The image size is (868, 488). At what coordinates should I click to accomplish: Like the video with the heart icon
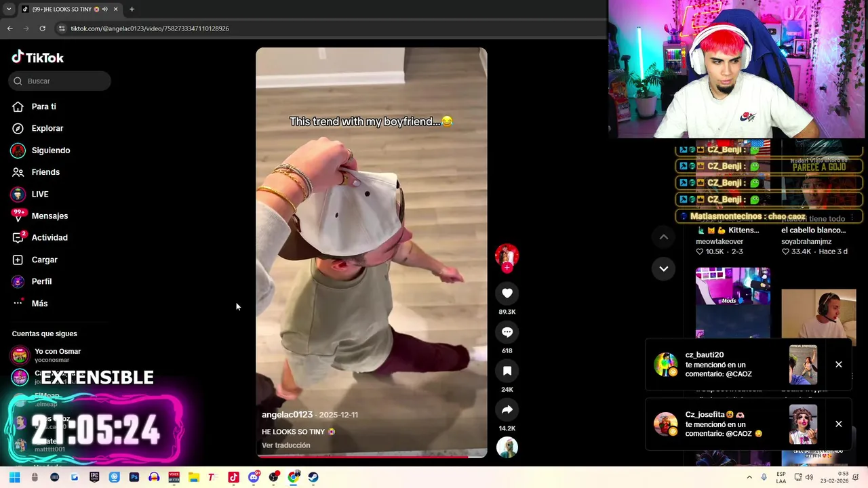pyautogui.click(x=507, y=293)
